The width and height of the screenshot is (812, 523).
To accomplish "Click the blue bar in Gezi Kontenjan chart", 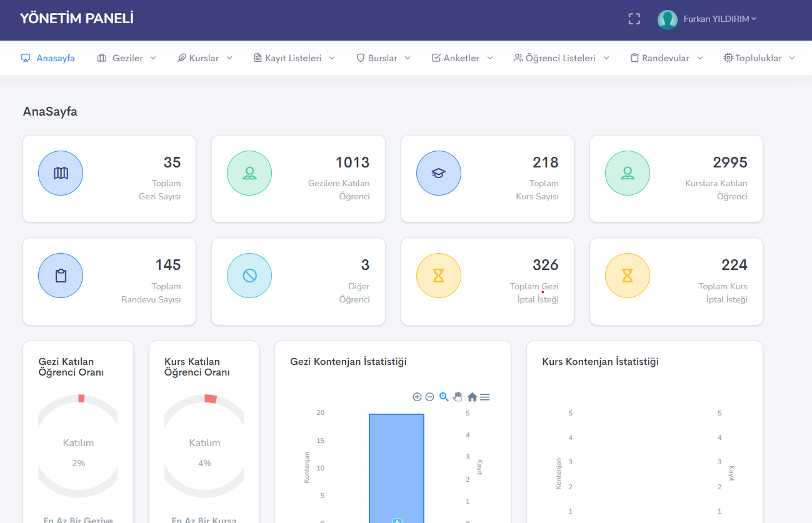I will click(x=396, y=468).
